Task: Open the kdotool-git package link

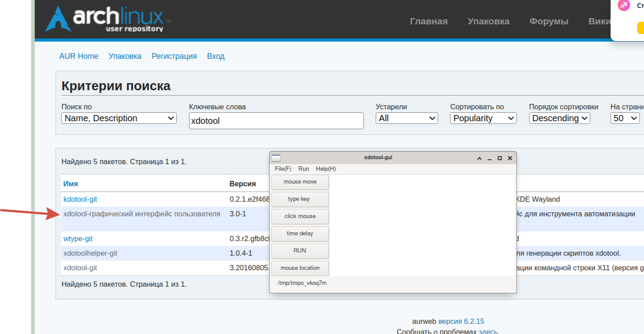Action: [80, 200]
